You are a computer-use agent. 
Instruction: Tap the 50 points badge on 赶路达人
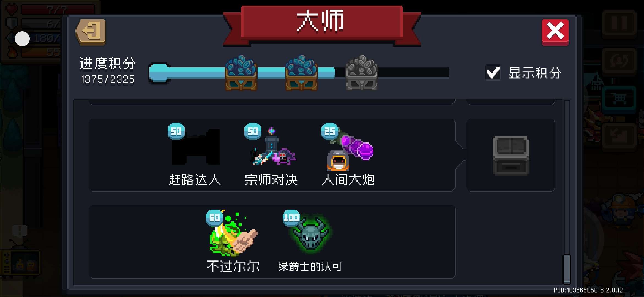pos(176,131)
